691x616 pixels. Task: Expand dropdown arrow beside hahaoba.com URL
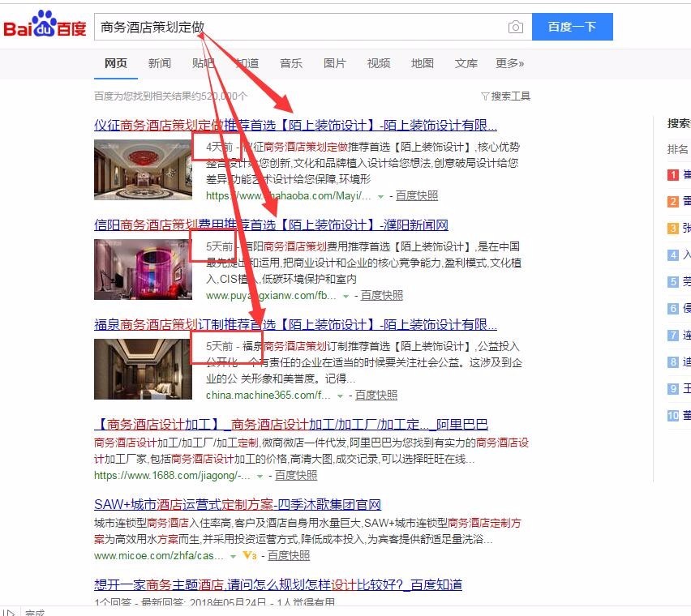(380, 197)
